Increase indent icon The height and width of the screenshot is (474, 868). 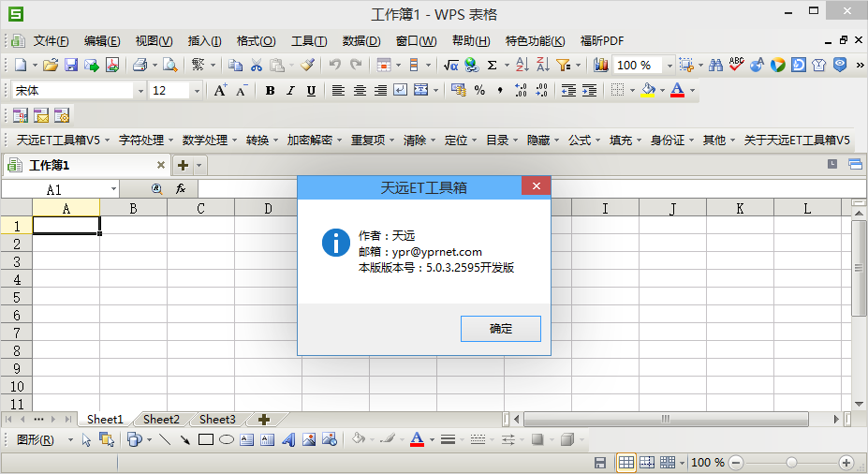point(590,90)
